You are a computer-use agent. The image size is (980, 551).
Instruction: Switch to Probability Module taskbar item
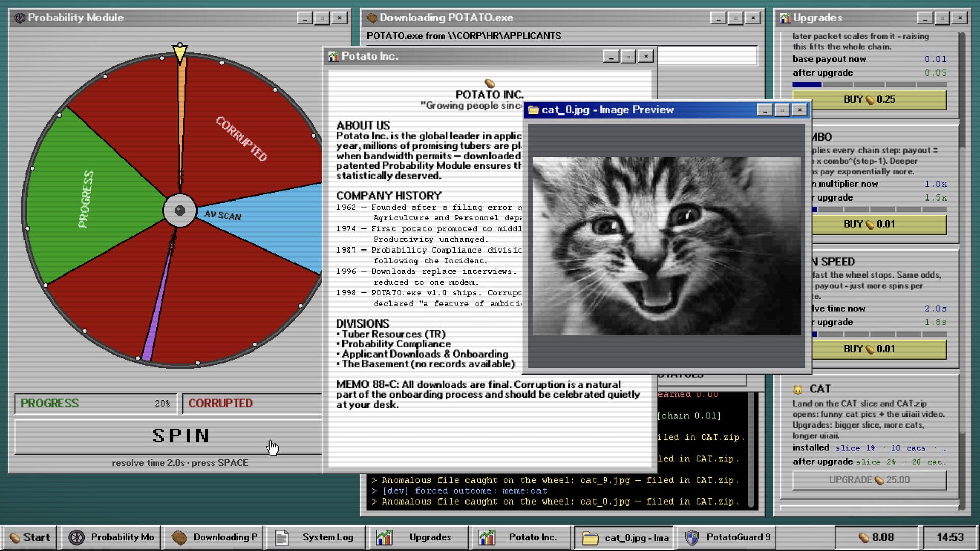[x=111, y=537]
